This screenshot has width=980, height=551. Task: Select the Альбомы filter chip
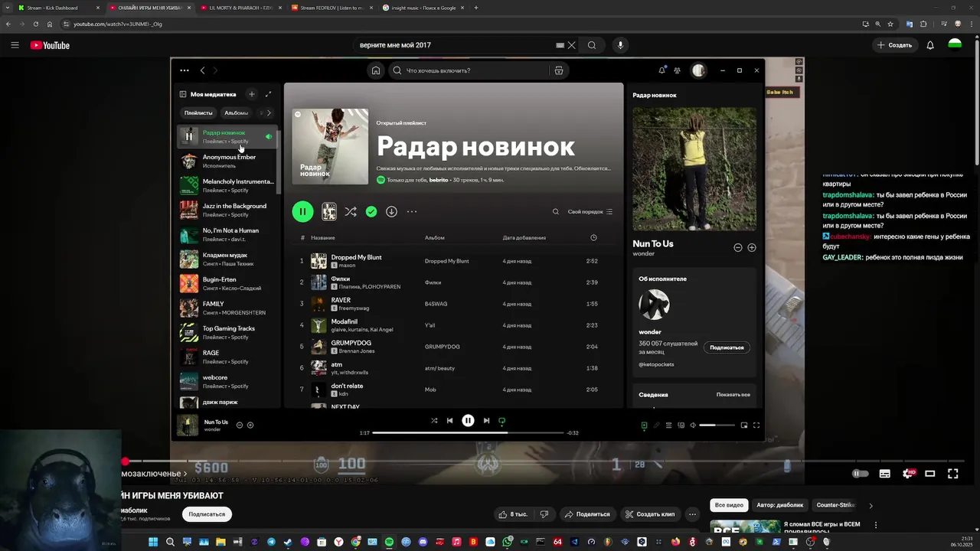(x=236, y=112)
